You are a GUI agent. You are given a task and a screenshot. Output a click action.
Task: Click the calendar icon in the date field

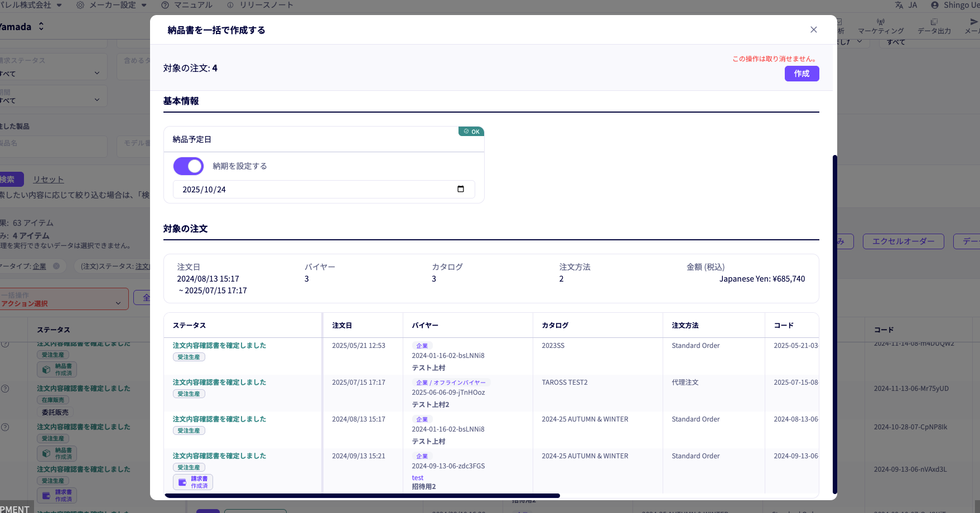460,189
